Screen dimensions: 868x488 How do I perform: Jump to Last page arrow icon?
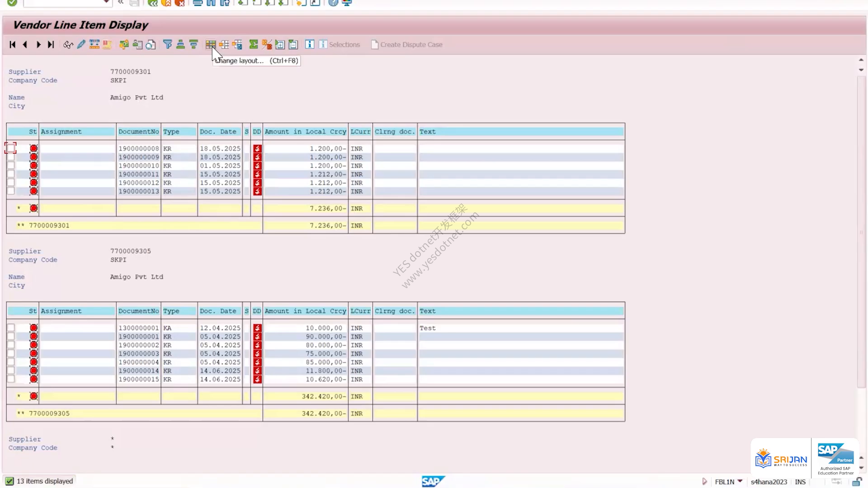coord(51,44)
